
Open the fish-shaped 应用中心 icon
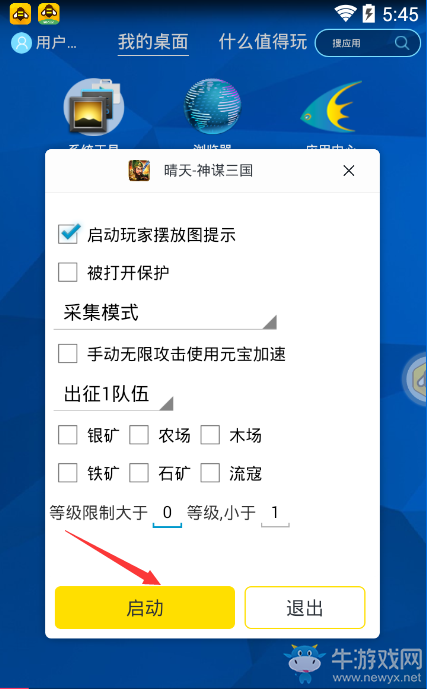pos(331,107)
